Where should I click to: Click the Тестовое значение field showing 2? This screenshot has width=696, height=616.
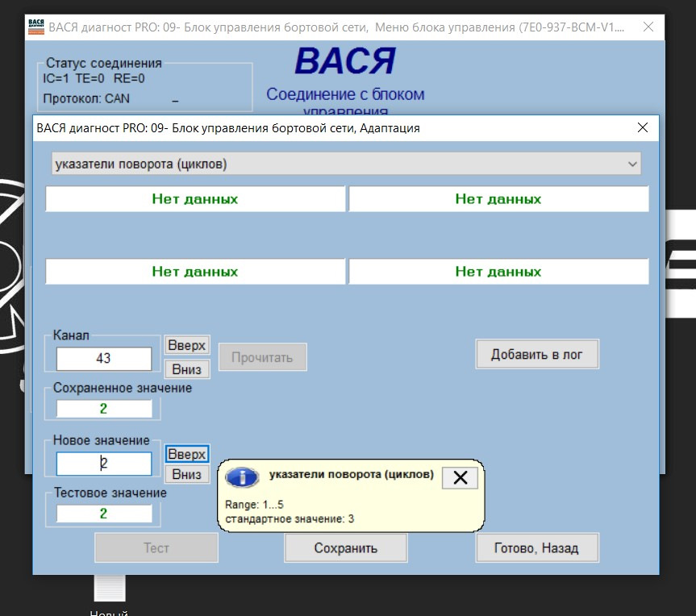coord(104,514)
